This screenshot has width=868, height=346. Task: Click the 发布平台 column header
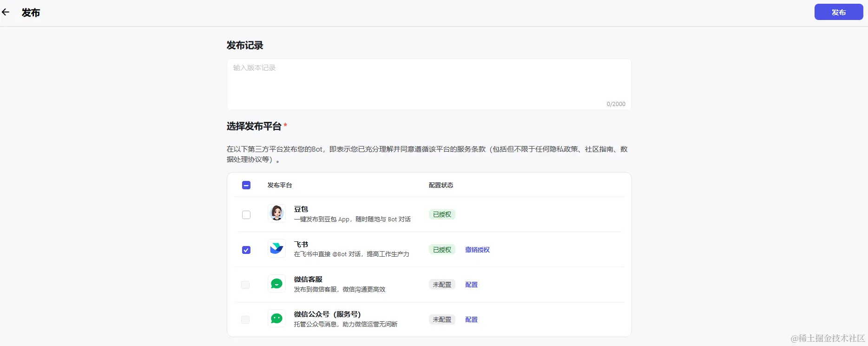(x=280, y=185)
